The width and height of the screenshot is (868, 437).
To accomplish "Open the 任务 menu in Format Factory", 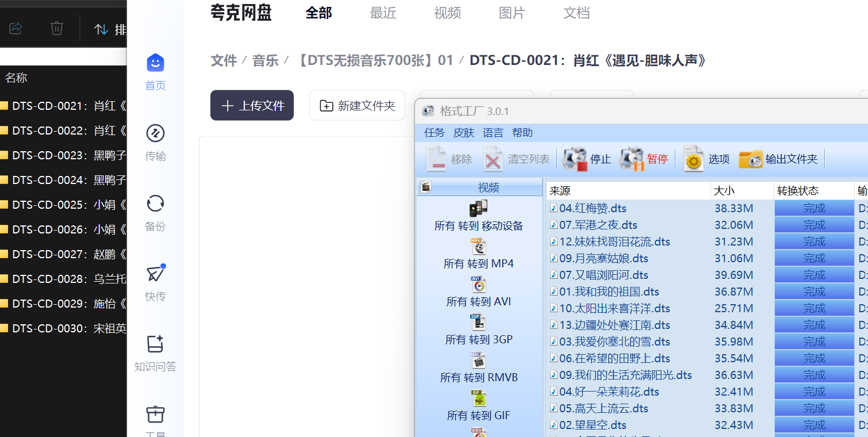I will click(x=435, y=133).
